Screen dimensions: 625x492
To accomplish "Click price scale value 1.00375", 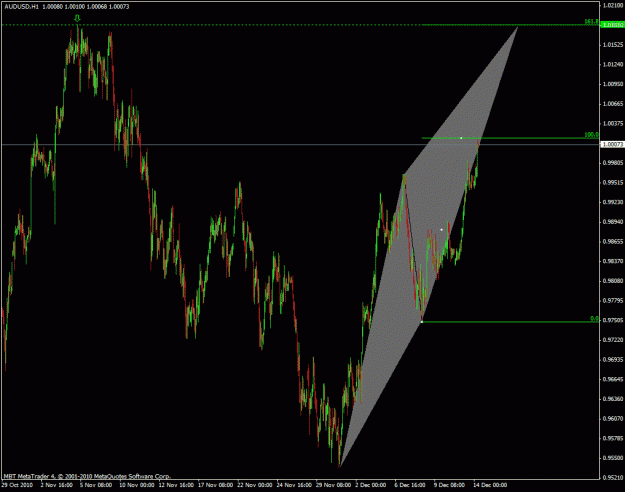I will [613, 124].
